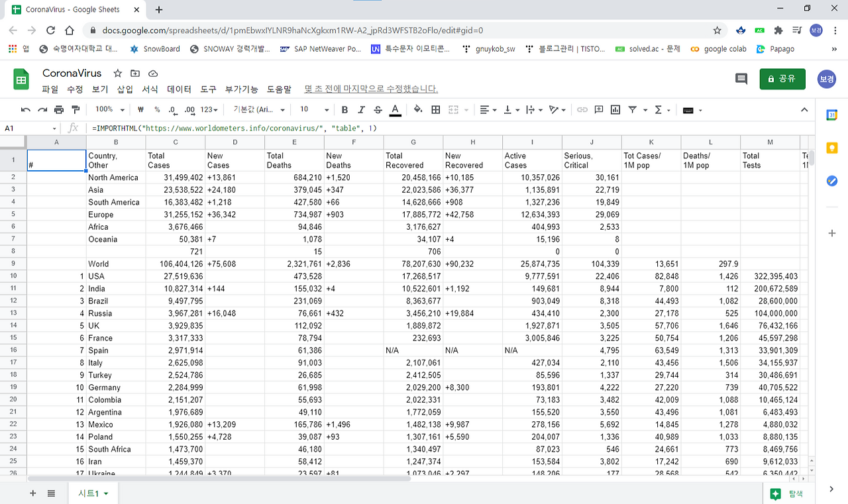Open Chrome extensions puzzle icon
This screenshot has width=848, height=504.
click(x=778, y=30)
